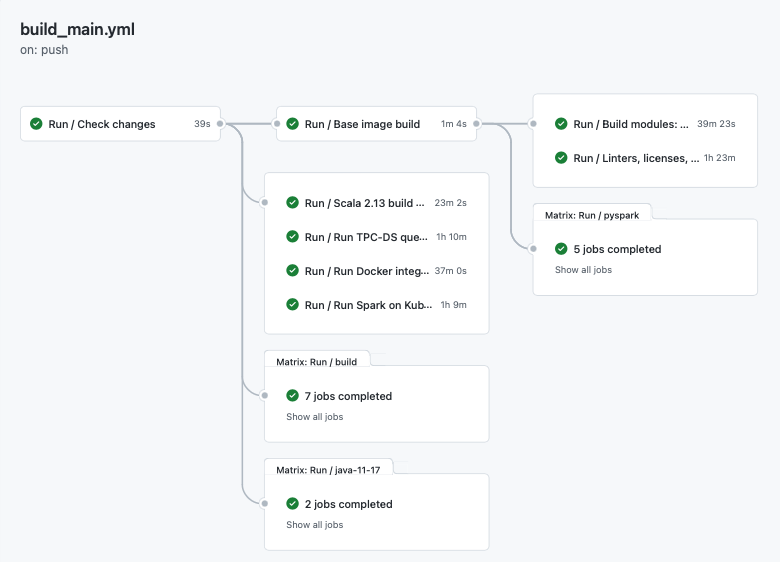Show all jobs under Run / build matrix
The image size is (780, 562).
314,417
